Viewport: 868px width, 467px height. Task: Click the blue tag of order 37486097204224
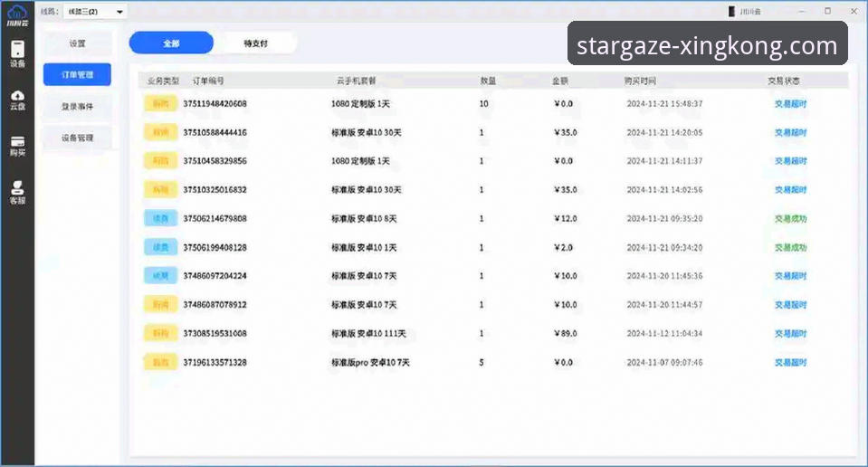160,275
